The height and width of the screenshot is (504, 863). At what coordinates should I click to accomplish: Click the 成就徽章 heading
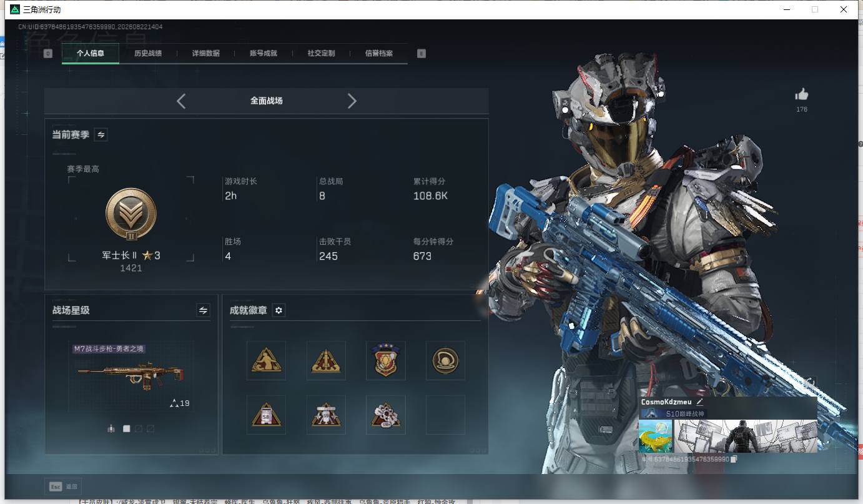[x=249, y=310]
